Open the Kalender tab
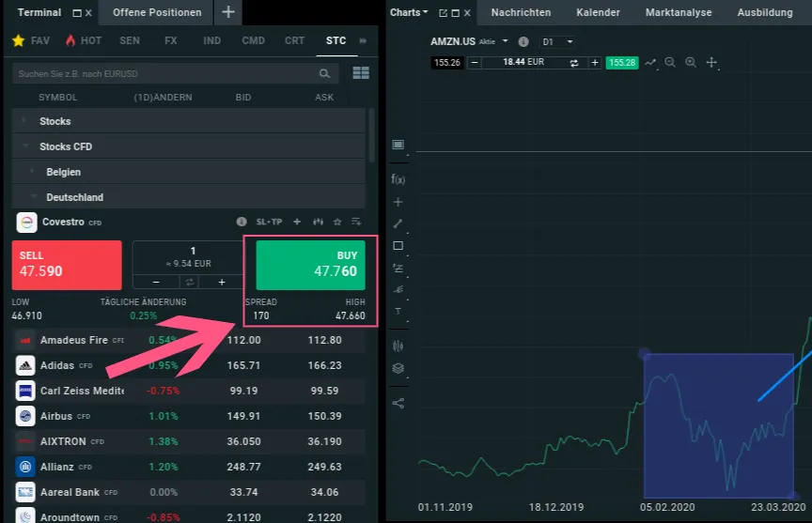Viewport: 812px width, 523px height. point(598,12)
